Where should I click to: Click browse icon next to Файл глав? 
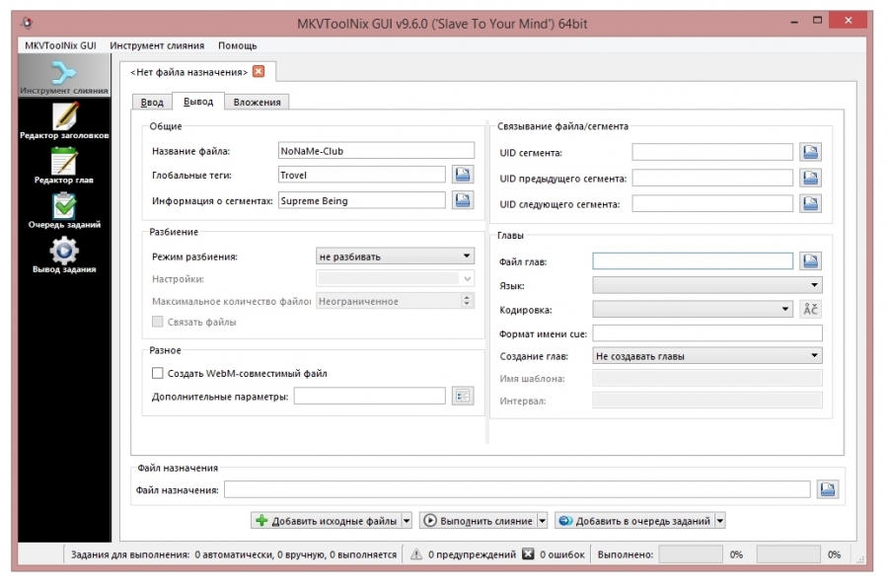click(810, 261)
